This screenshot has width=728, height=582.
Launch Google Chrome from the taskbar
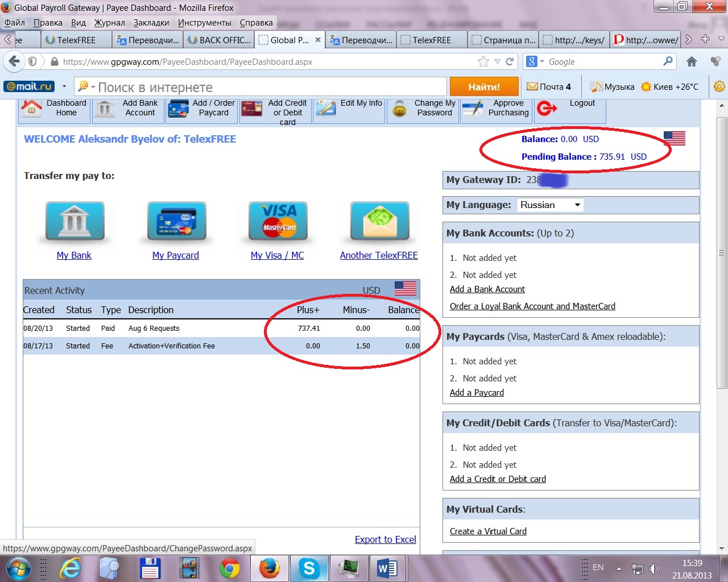(230, 568)
